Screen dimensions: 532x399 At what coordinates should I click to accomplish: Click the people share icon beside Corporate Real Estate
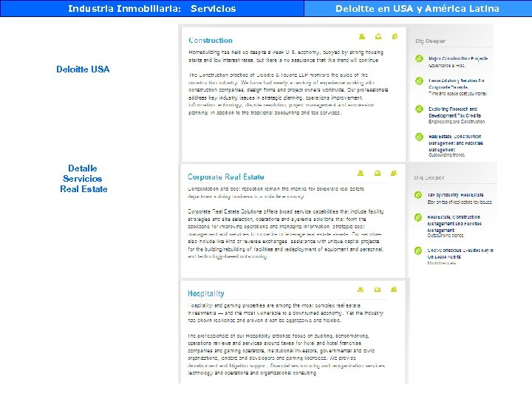tap(394, 173)
